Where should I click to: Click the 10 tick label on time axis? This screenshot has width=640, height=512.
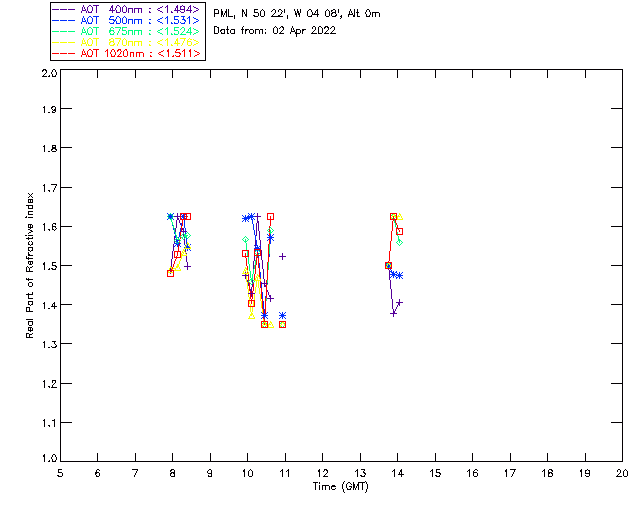pos(247,473)
